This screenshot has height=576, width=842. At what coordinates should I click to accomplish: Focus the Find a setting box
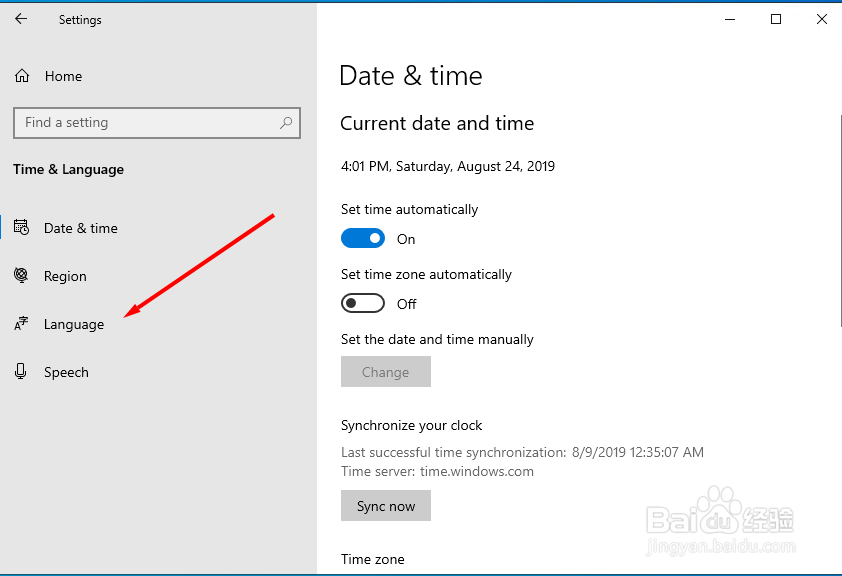(x=157, y=123)
